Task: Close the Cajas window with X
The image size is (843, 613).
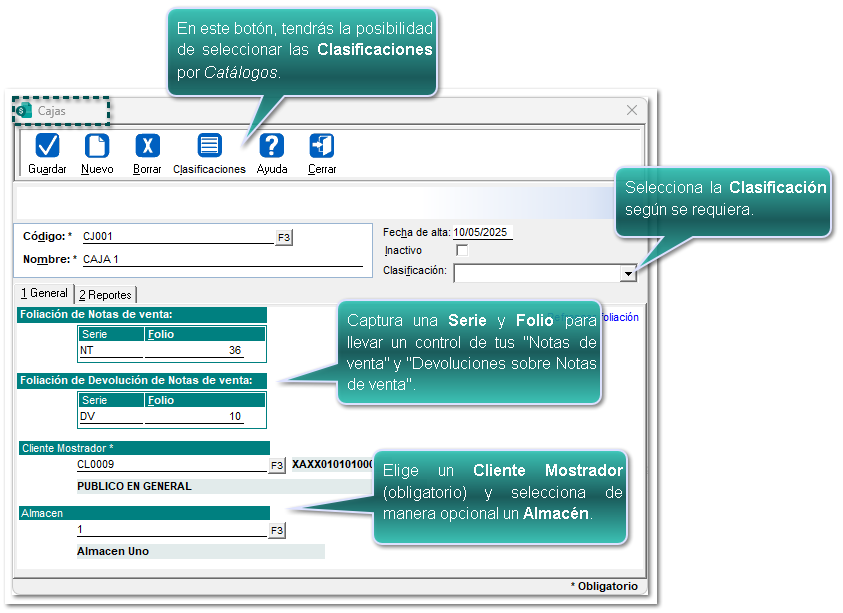Action: point(632,111)
